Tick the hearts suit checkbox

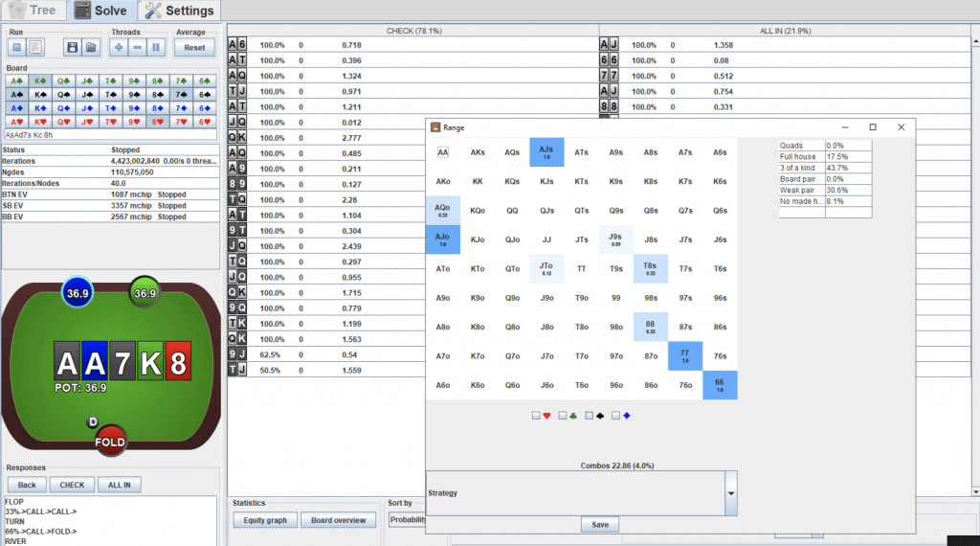point(536,416)
